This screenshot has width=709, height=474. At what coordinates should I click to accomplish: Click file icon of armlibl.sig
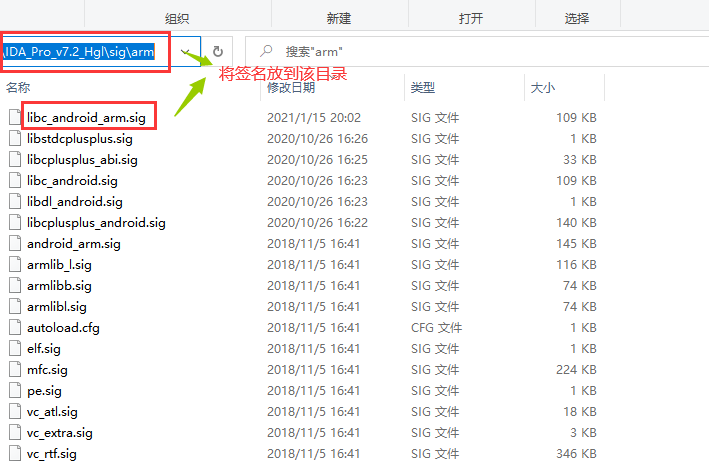(x=15, y=306)
